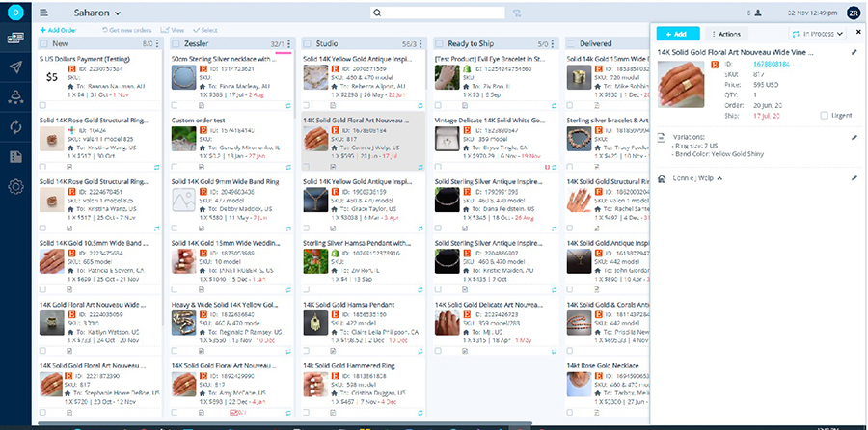The height and width of the screenshot is (430, 868).
Task: Click the sync arrows icon in left sidebar
Action: (x=15, y=126)
